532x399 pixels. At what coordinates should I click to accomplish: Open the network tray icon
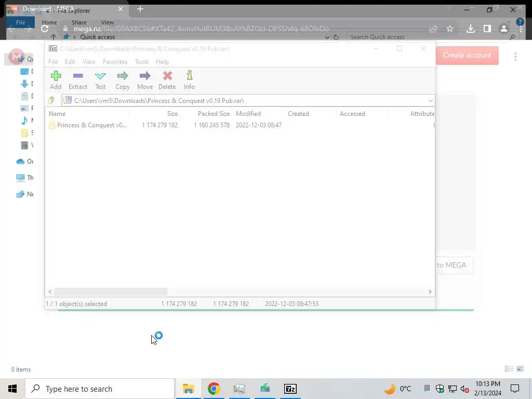click(x=453, y=389)
